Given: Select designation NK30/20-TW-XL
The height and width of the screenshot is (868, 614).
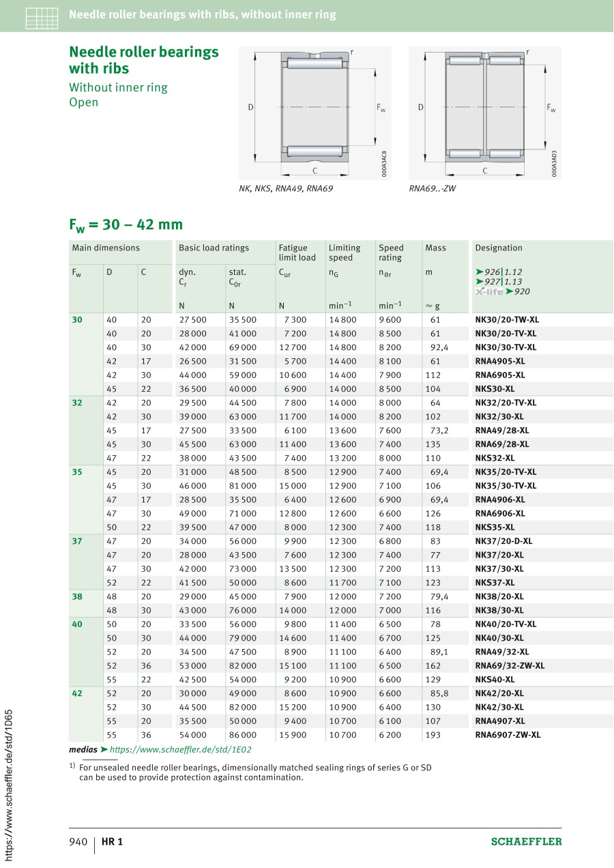Looking at the screenshot, I should (x=506, y=319).
